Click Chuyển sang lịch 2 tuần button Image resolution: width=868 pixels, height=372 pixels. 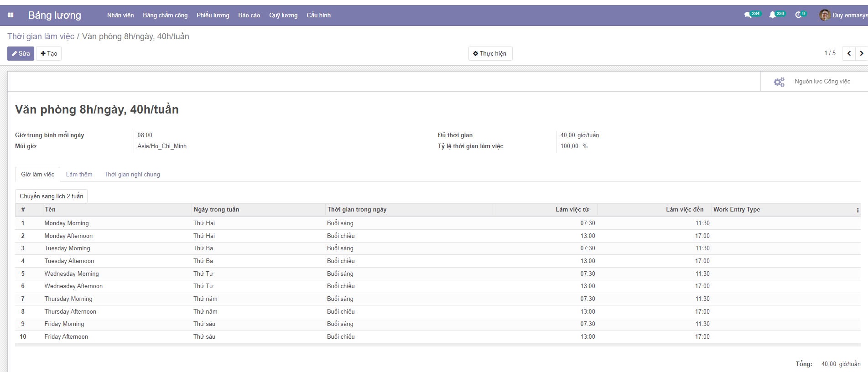(x=51, y=196)
